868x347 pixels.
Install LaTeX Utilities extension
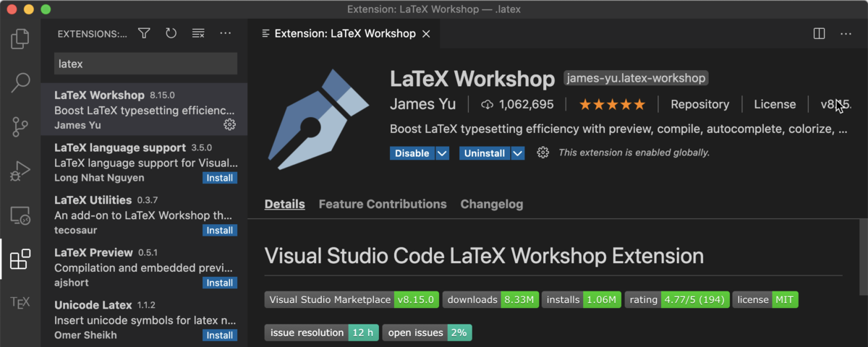(220, 231)
